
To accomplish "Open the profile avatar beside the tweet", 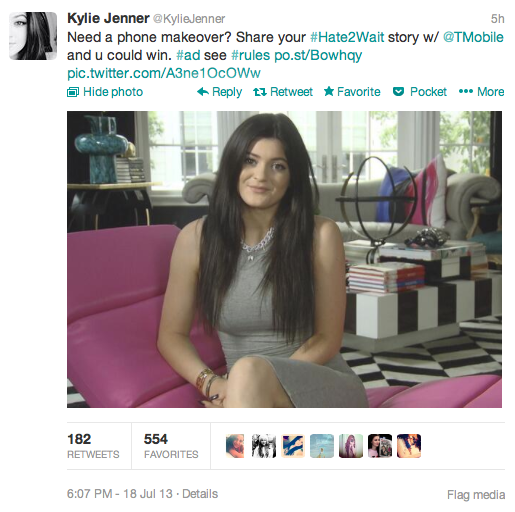I will coord(33,36).
